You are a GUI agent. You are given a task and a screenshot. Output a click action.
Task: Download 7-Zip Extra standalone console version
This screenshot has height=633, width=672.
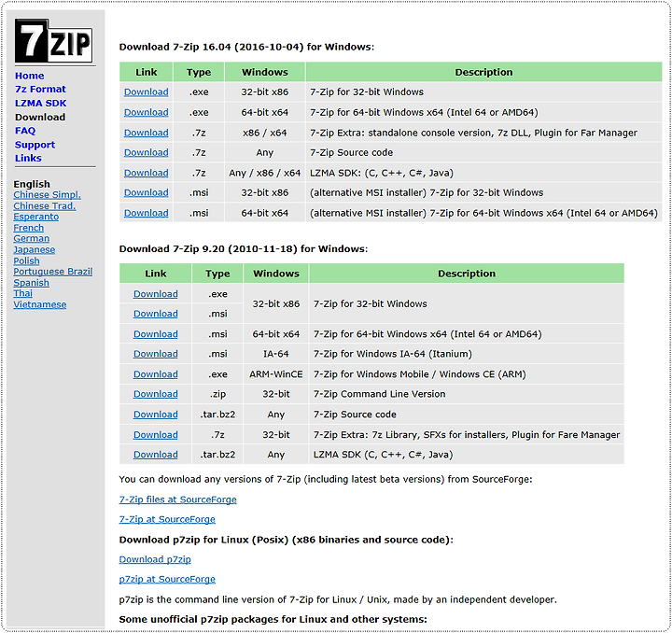[147, 133]
